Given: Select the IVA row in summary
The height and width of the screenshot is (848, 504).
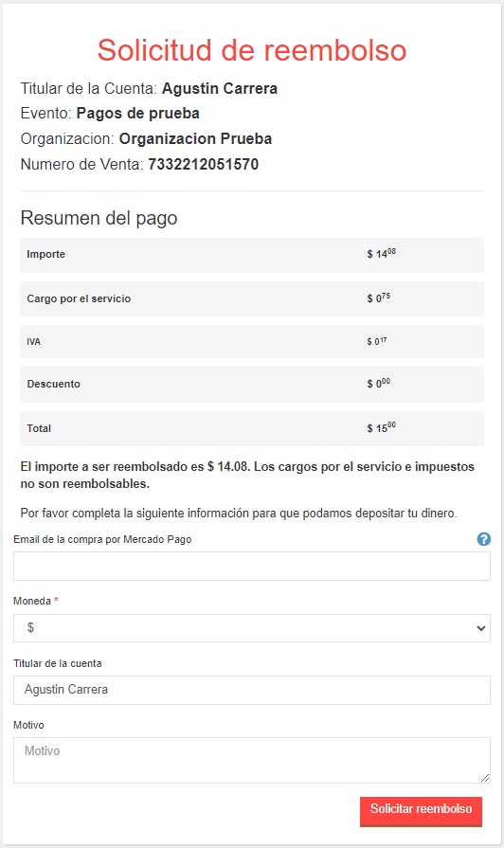Looking at the screenshot, I should pyautogui.click(x=252, y=342).
